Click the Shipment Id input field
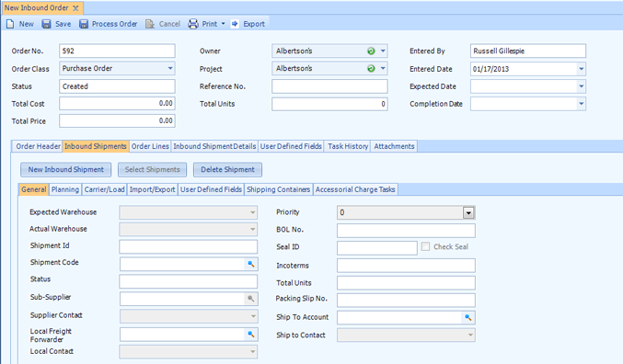 point(189,246)
